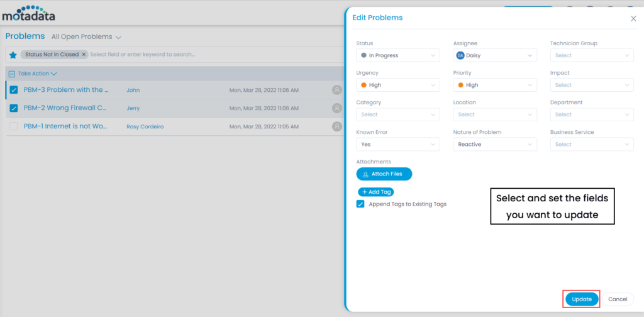This screenshot has width=644, height=317.
Task: Open the All Open Problems view selector
Action: [86, 37]
